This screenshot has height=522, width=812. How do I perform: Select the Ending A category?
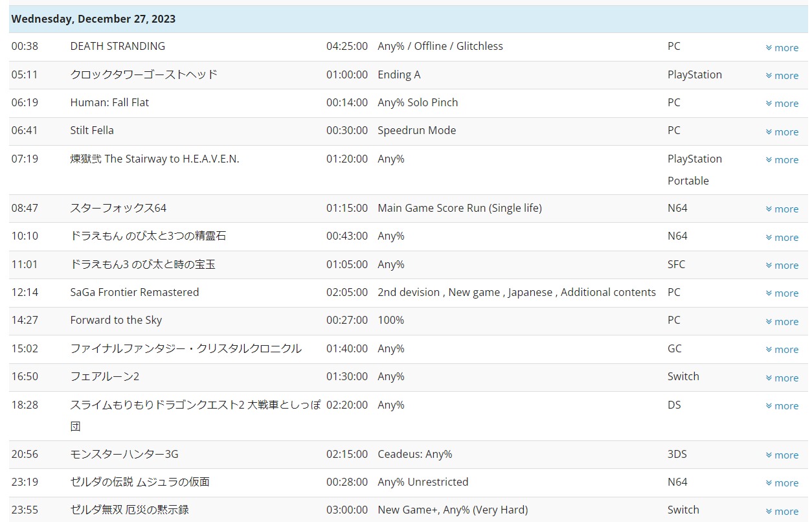point(399,74)
